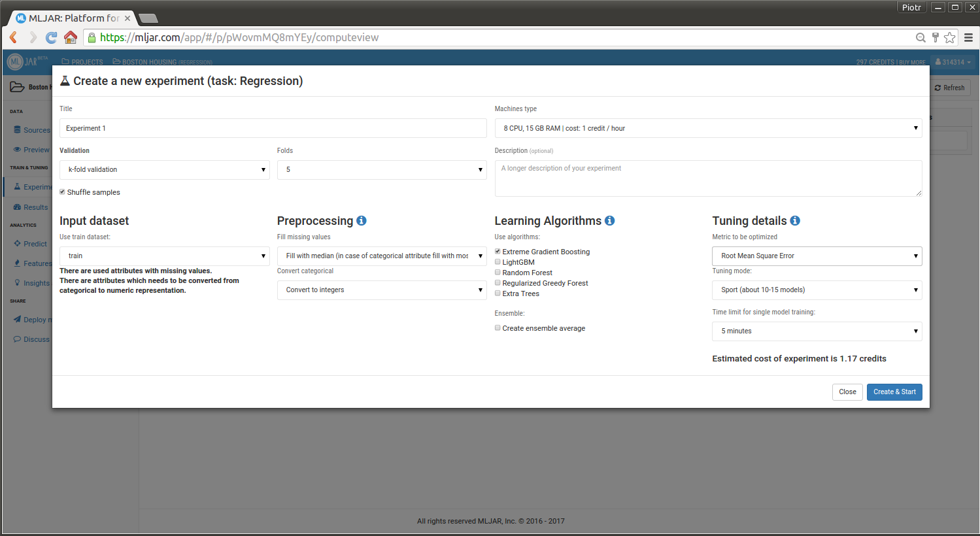This screenshot has width=980, height=536.
Task: Toggle the Shuffle samples checkbox
Action: tap(62, 192)
